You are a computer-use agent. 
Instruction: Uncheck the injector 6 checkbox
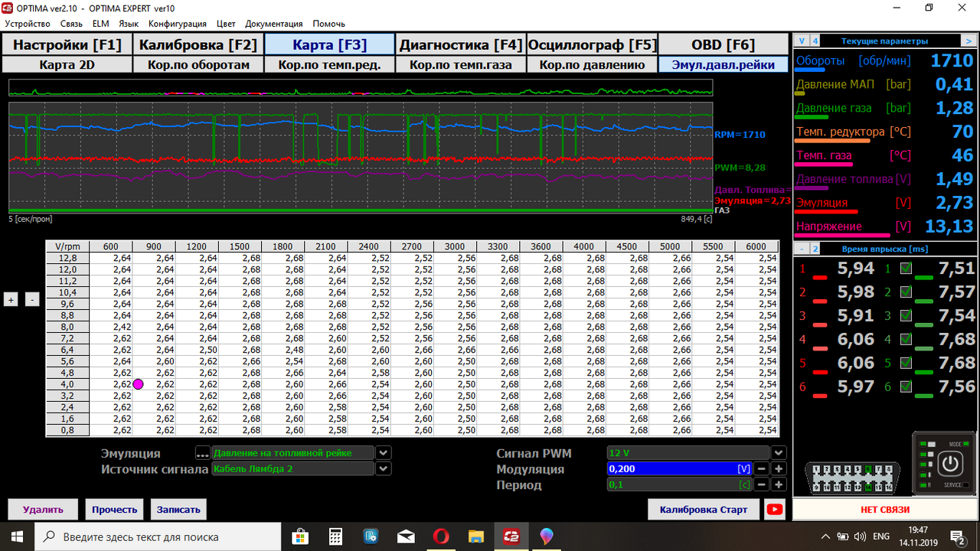click(906, 386)
